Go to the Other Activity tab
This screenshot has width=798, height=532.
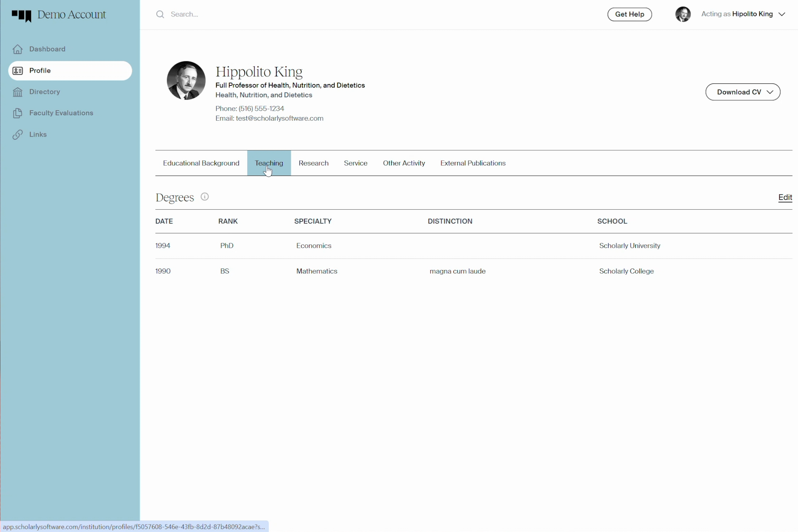tap(404, 163)
